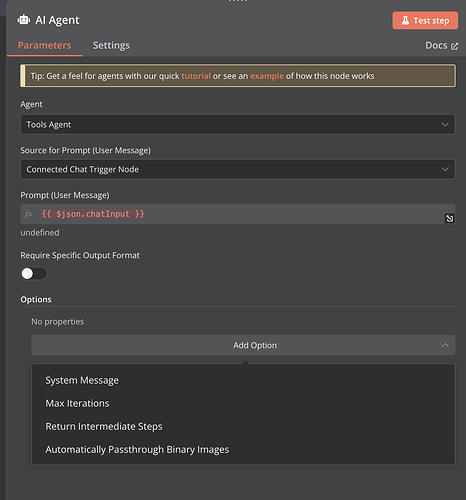Click the flask icon in Test step
Image resolution: width=466 pixels, height=500 pixels.
coord(405,21)
